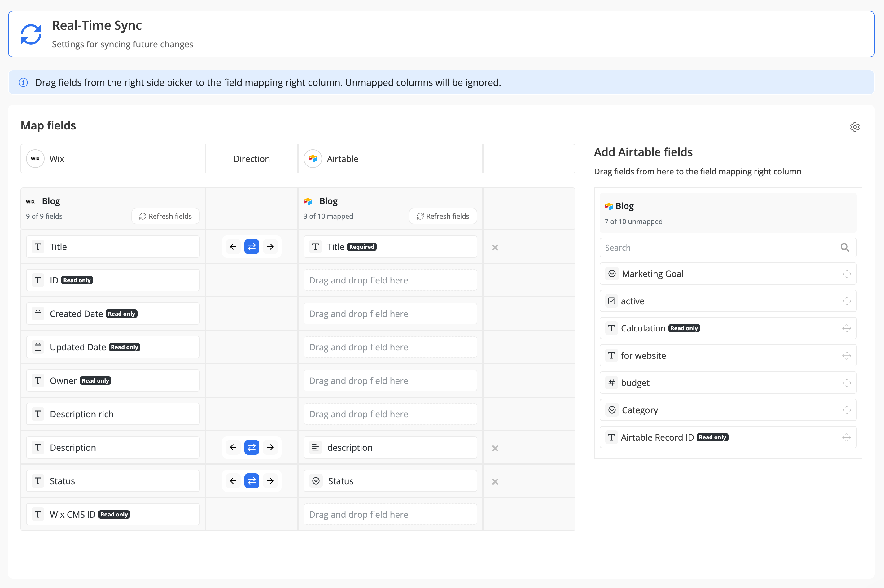The height and width of the screenshot is (588, 884).
Task: Remove the Status field mapping
Action: 495,481
